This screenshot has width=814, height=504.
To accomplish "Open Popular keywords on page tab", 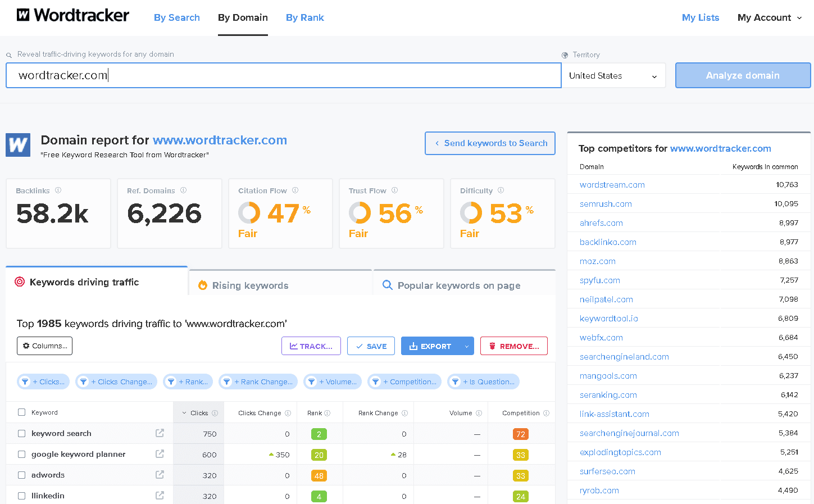I will 464,284.
